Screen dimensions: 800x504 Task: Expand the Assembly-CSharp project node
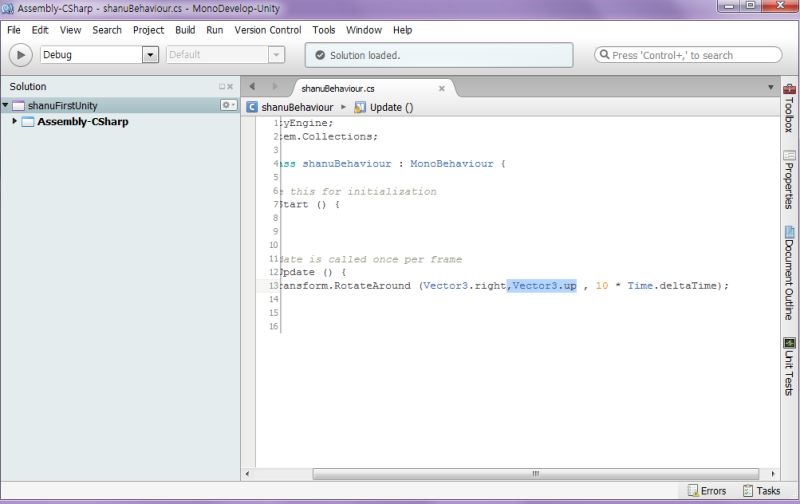click(14, 121)
